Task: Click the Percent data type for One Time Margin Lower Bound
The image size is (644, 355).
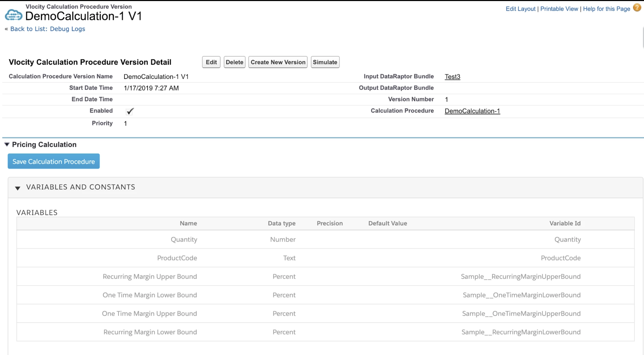Action: 284,295
